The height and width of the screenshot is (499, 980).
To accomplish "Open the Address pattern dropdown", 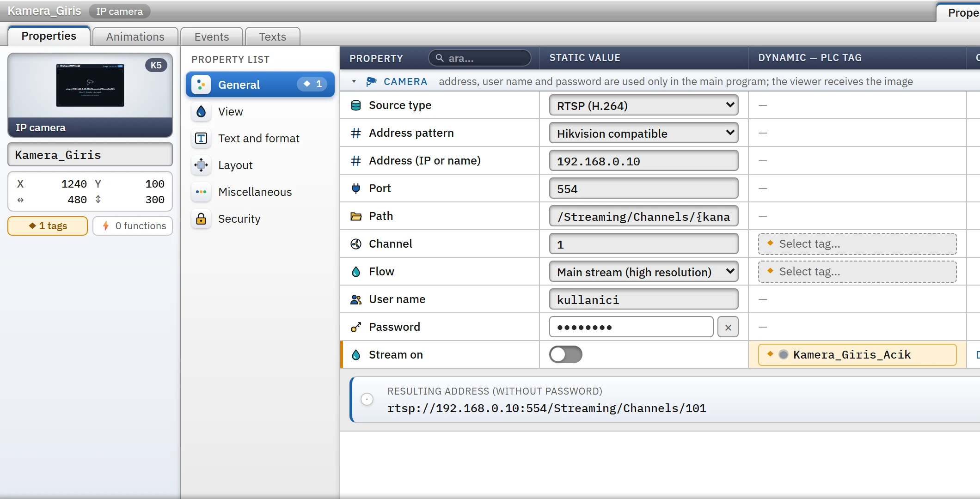I will coord(643,133).
